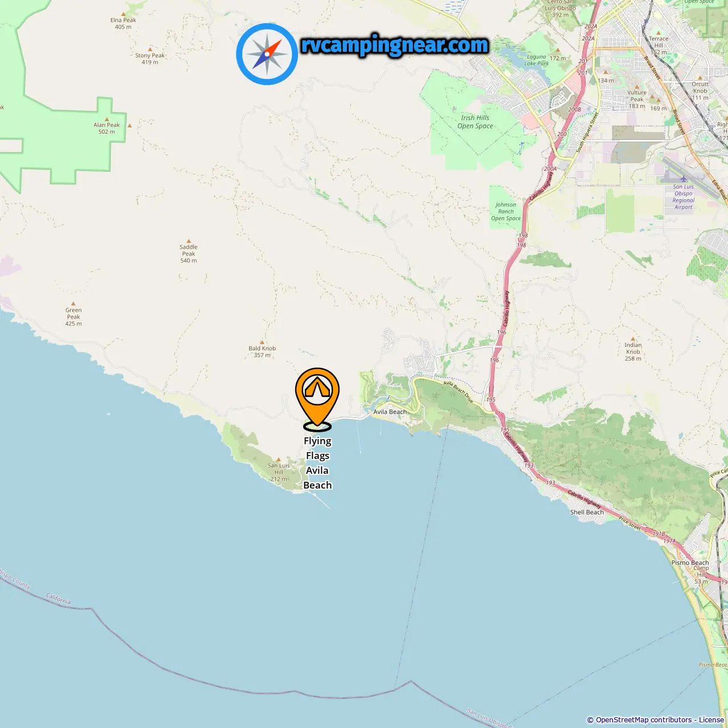This screenshot has height=728, width=728.
Task: Click the Laguna Lake Park label
Action: point(536,60)
